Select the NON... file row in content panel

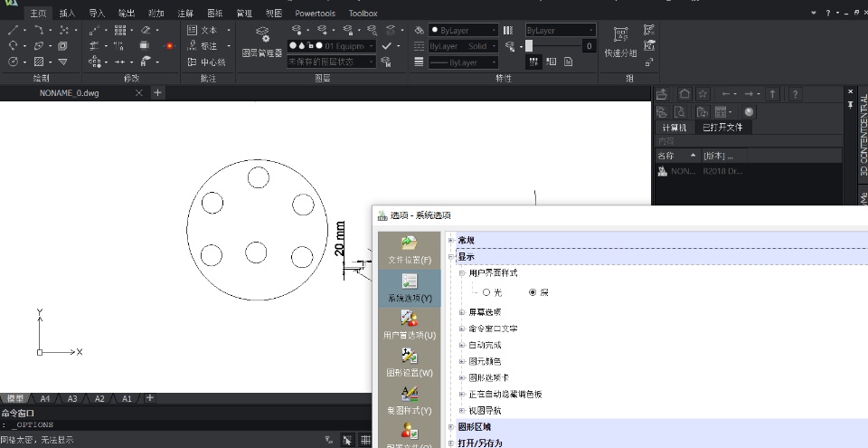(749, 171)
